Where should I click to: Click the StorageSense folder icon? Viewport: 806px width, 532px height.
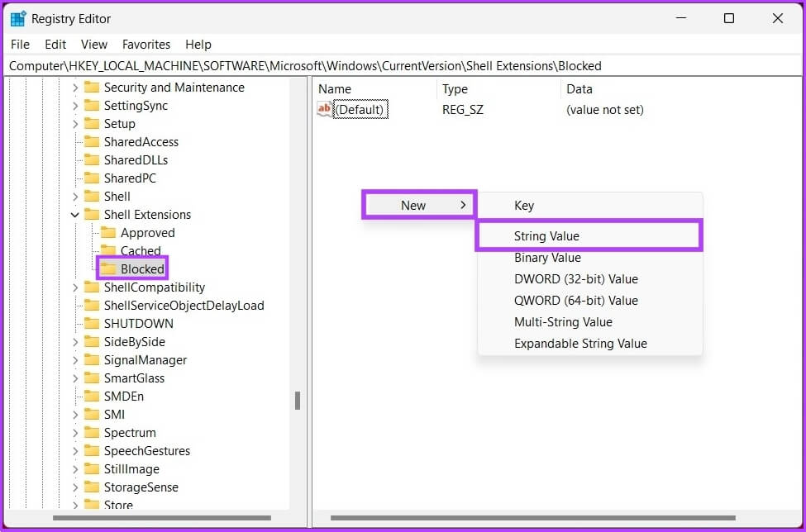tap(92, 487)
